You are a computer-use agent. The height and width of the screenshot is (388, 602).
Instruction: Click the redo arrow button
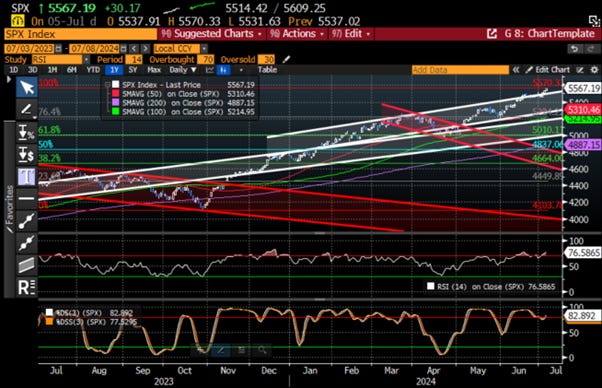(590, 49)
